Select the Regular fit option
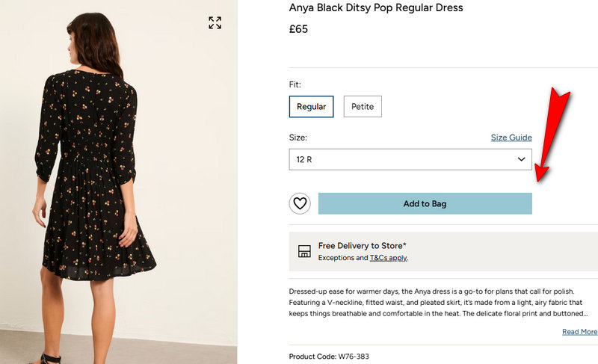This screenshot has height=364, width=598. click(311, 107)
